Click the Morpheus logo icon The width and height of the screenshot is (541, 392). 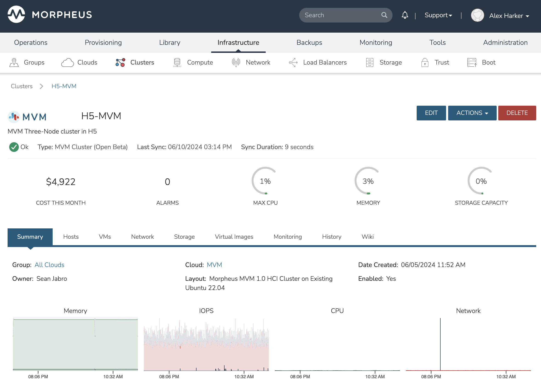click(x=16, y=14)
